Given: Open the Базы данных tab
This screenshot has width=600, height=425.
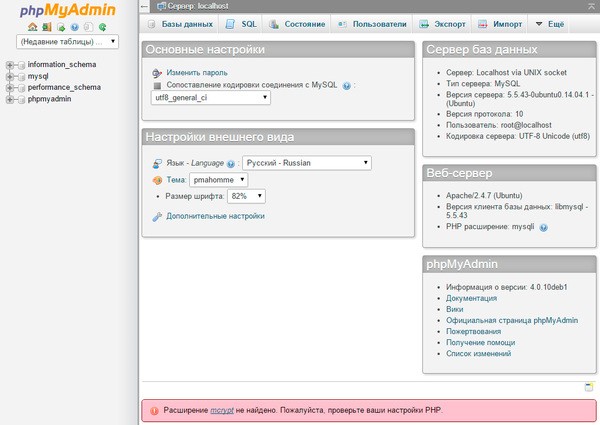Looking at the screenshot, I should pos(180,24).
